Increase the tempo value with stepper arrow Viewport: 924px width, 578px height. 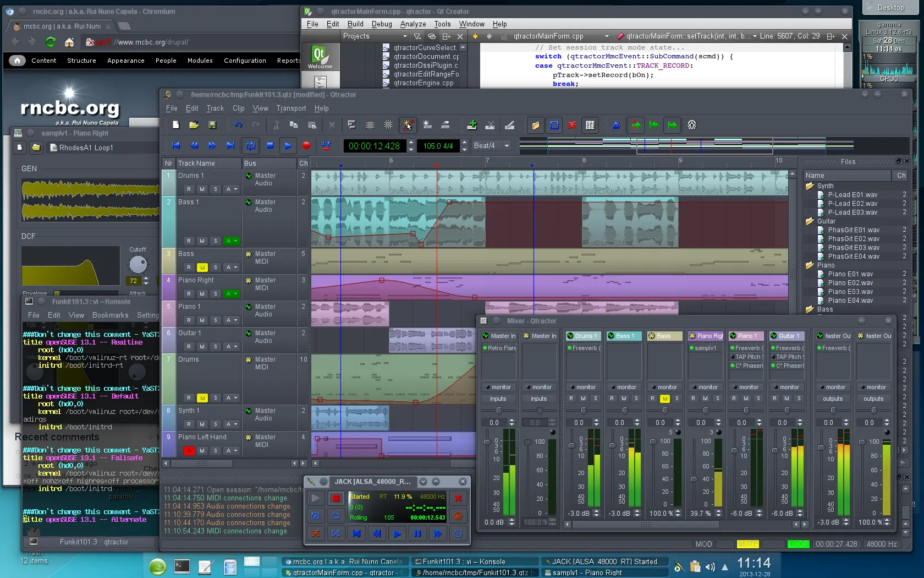[x=464, y=143]
